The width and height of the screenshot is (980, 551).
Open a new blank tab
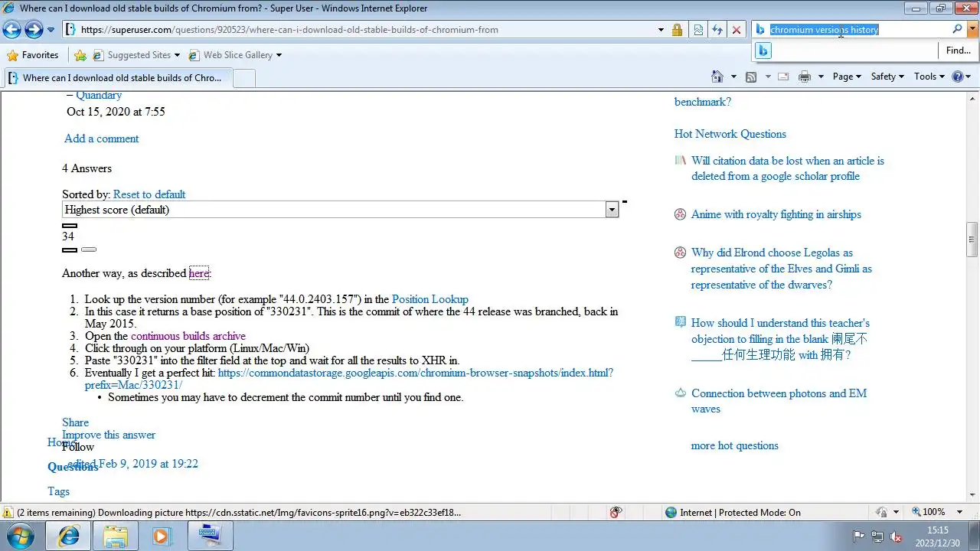[243, 78]
